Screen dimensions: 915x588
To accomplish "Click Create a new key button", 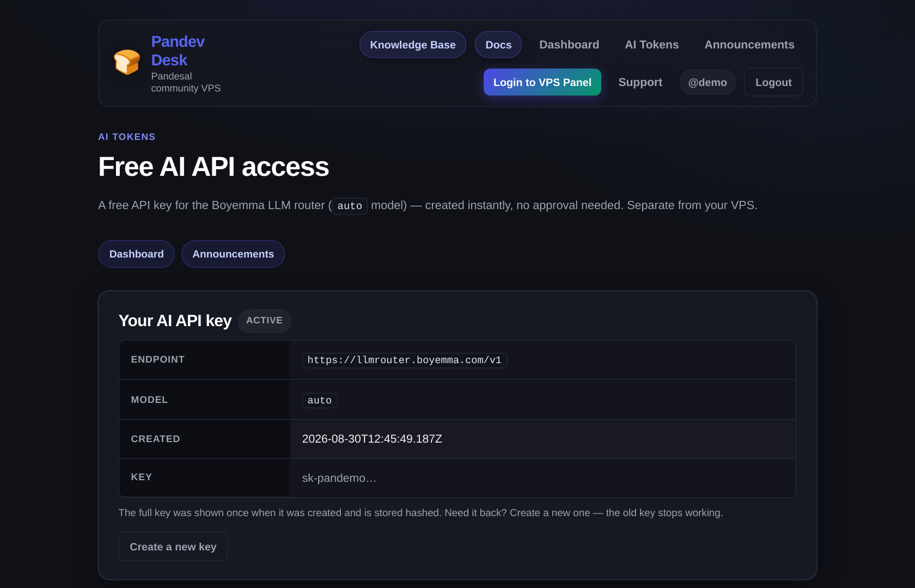I will [173, 547].
